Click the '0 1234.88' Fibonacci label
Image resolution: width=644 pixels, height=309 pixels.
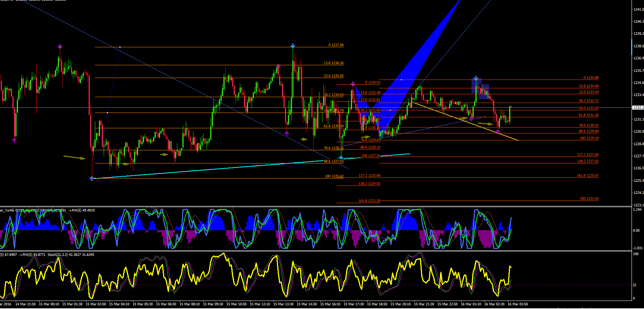coord(591,78)
